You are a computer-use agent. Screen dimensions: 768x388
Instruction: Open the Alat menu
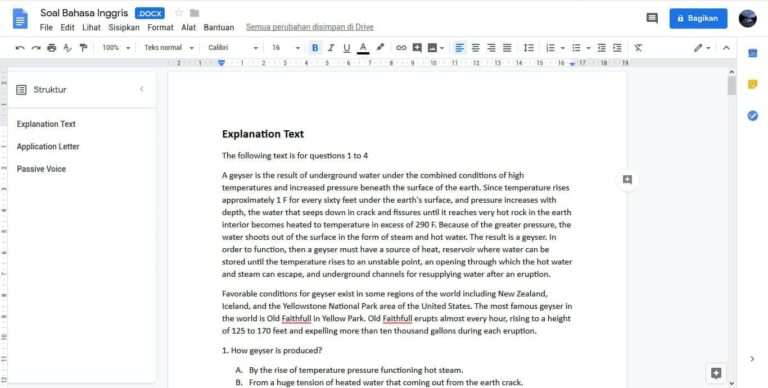pos(189,27)
